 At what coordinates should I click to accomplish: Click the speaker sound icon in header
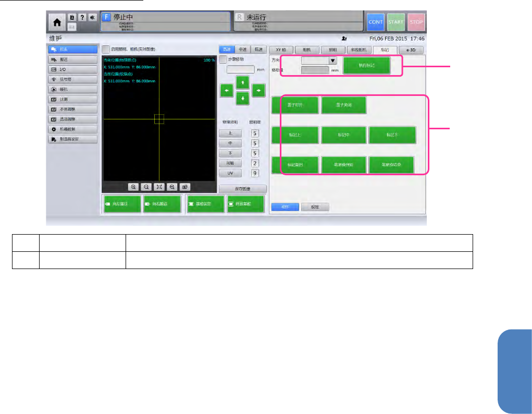pos(92,17)
